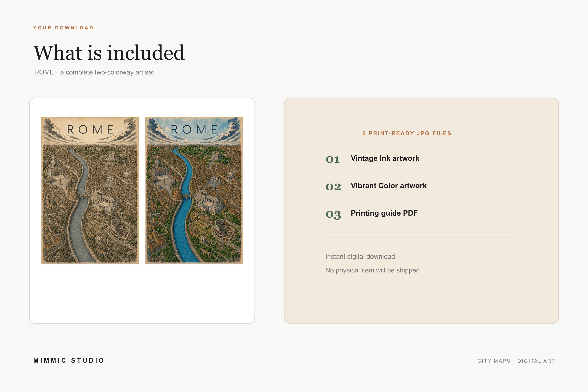
Task: Click the "Instant digital download" text
Action: click(360, 257)
